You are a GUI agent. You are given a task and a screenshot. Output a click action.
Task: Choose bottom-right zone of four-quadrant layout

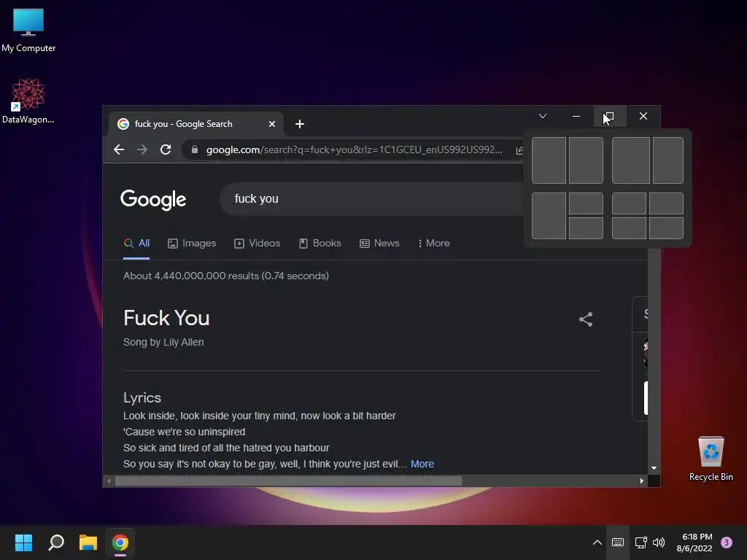point(666,228)
